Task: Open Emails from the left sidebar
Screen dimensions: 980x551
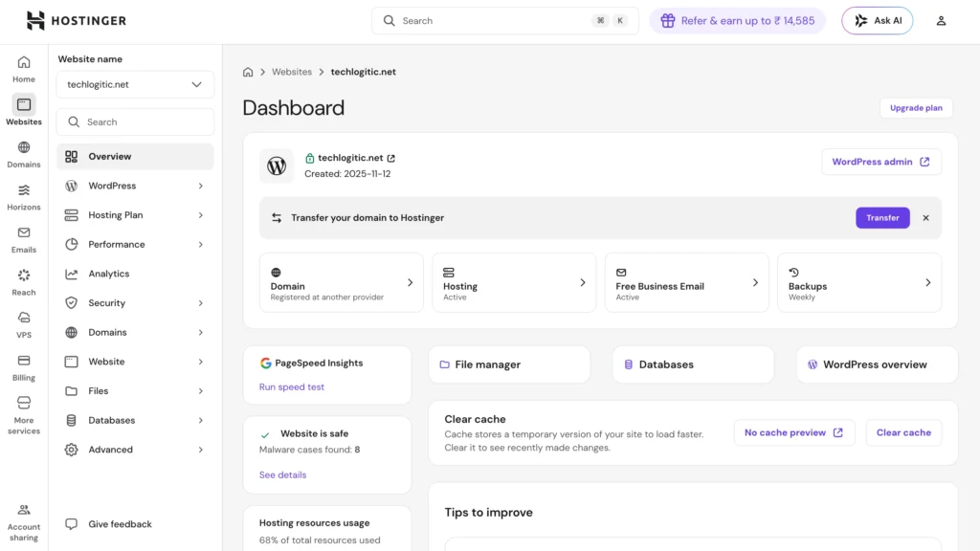Action: (x=23, y=238)
